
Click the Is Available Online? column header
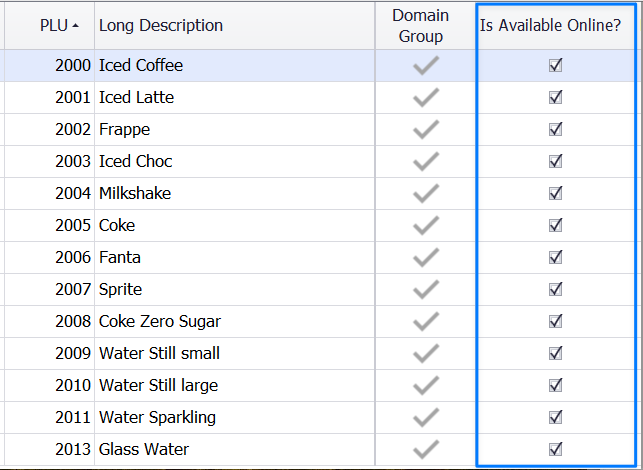tap(550, 25)
